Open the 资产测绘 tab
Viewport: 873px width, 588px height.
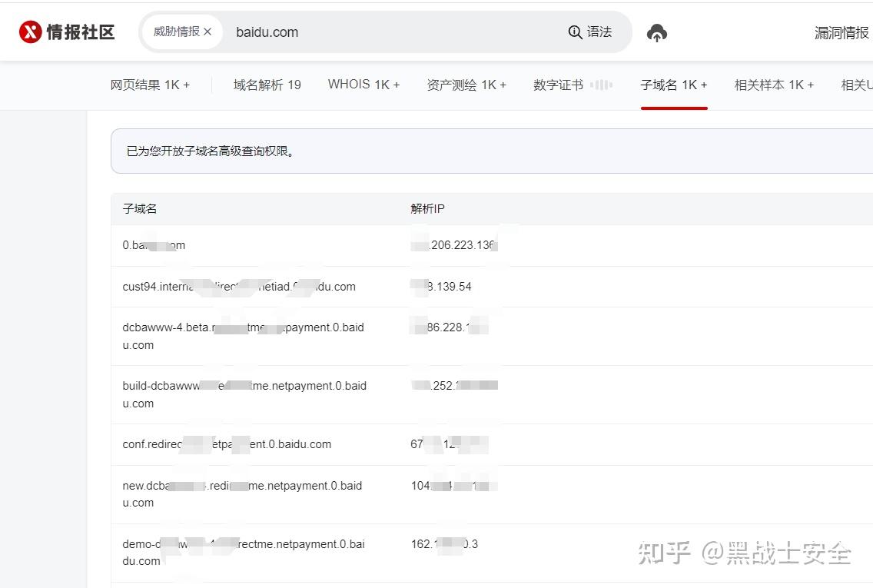coord(466,85)
